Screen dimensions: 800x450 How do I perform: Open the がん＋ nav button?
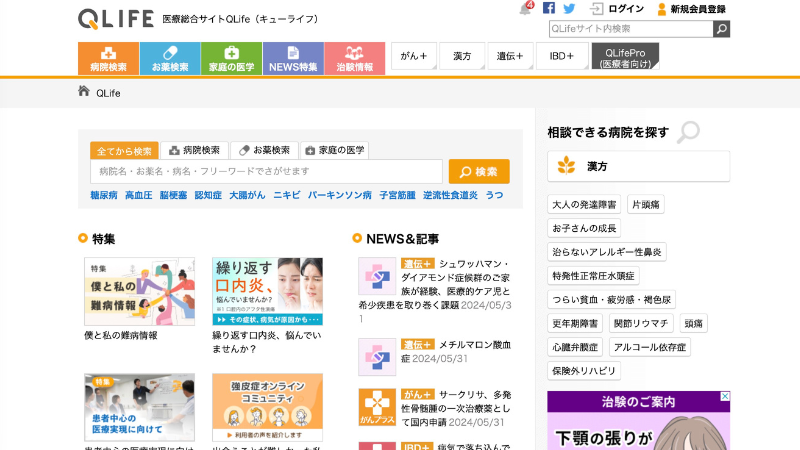414,56
